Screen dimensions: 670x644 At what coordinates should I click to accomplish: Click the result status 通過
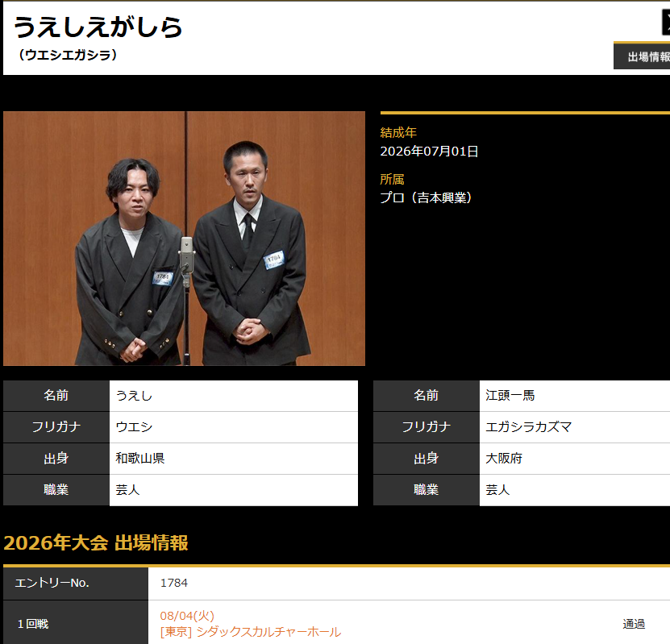click(x=634, y=624)
